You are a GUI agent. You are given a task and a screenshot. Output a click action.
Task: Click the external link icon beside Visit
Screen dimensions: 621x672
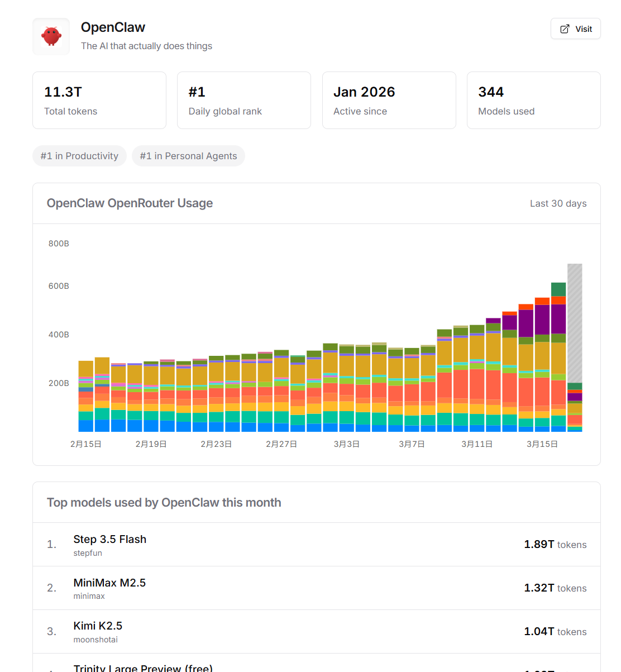(x=565, y=29)
